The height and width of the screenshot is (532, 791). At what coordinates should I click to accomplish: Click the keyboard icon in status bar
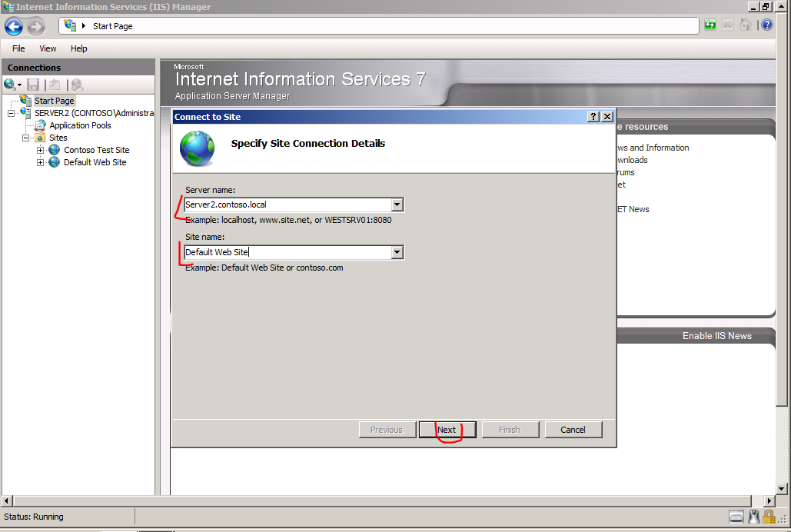(736, 517)
